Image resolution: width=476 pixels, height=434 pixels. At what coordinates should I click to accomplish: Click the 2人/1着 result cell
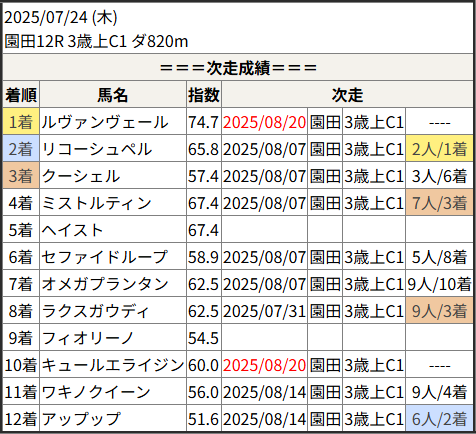[x=439, y=148]
